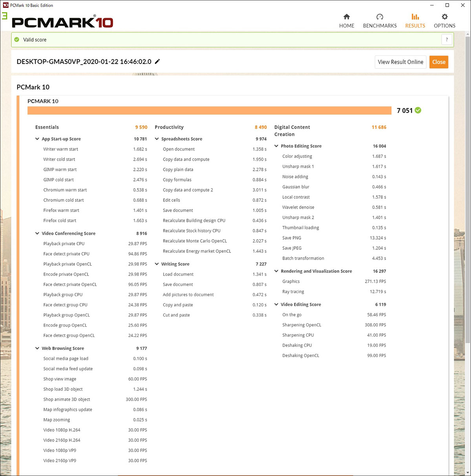This screenshot has height=476, width=471.
Task: Click the green valid score checkmark icon
Action: [17, 40]
